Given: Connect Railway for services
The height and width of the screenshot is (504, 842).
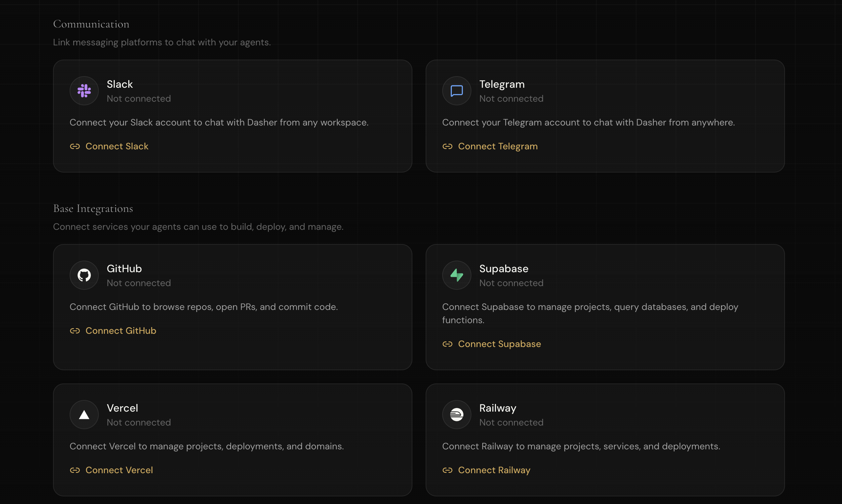Looking at the screenshot, I should [x=494, y=470].
